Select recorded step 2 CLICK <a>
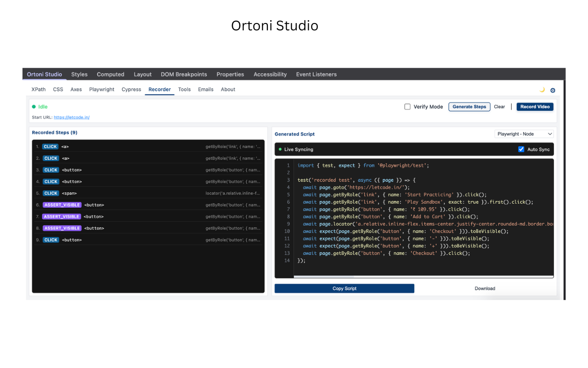 [x=149, y=158]
